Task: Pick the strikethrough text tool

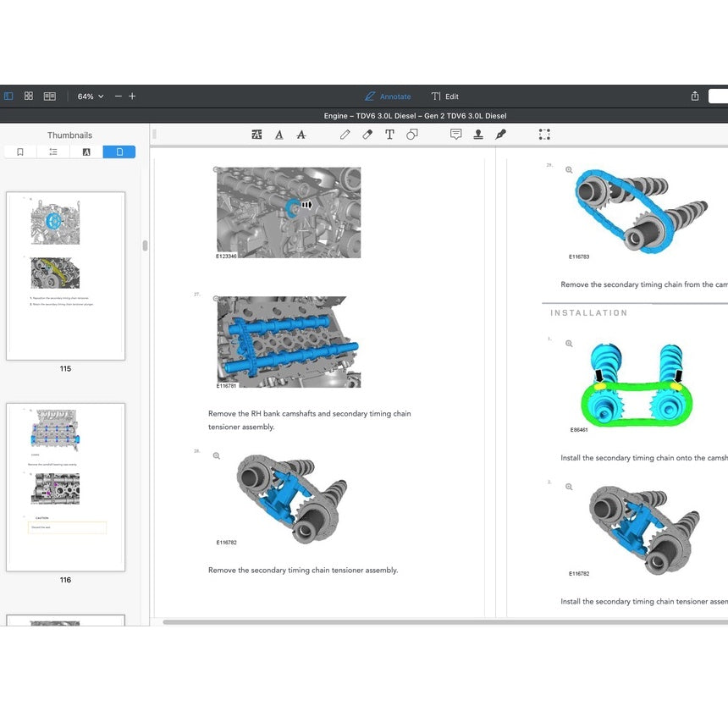Action: pyautogui.click(x=301, y=135)
